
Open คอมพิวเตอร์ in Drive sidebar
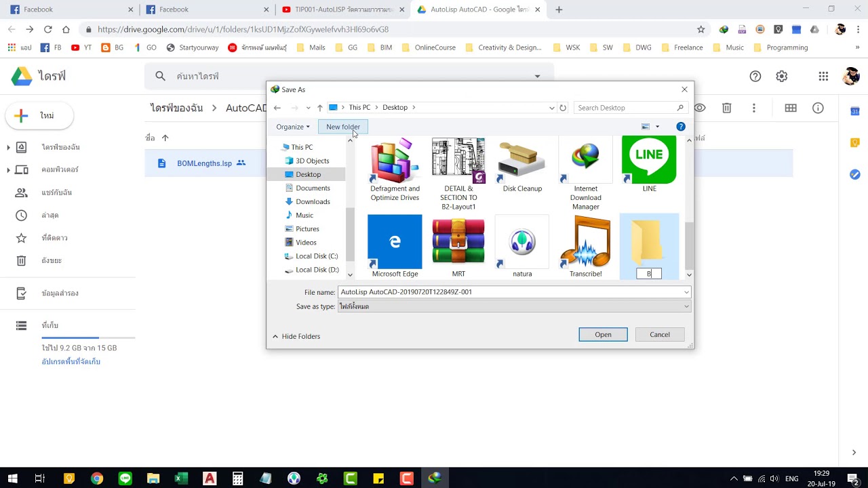click(x=60, y=169)
